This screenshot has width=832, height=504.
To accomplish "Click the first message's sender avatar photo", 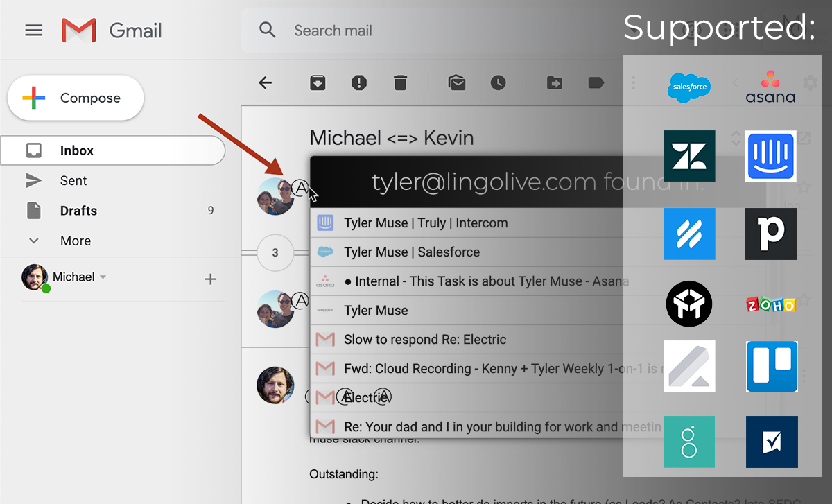I will (275, 196).
